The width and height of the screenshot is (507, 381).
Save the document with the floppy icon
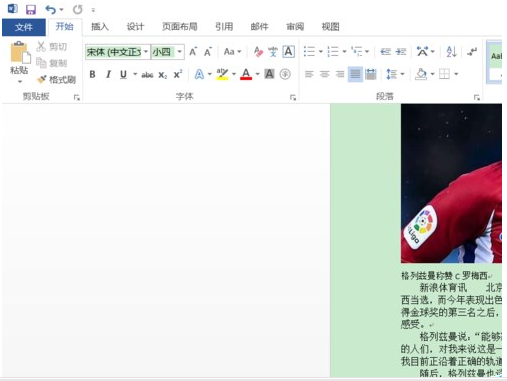click(x=31, y=9)
